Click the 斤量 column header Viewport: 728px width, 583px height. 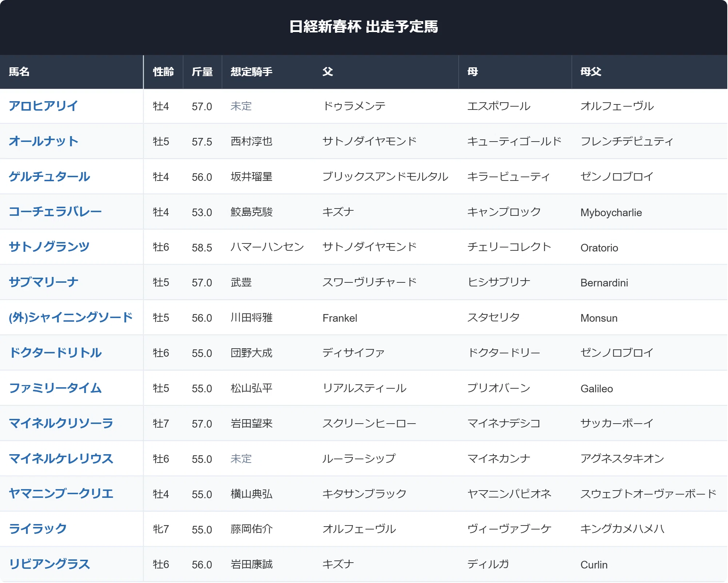pos(203,72)
